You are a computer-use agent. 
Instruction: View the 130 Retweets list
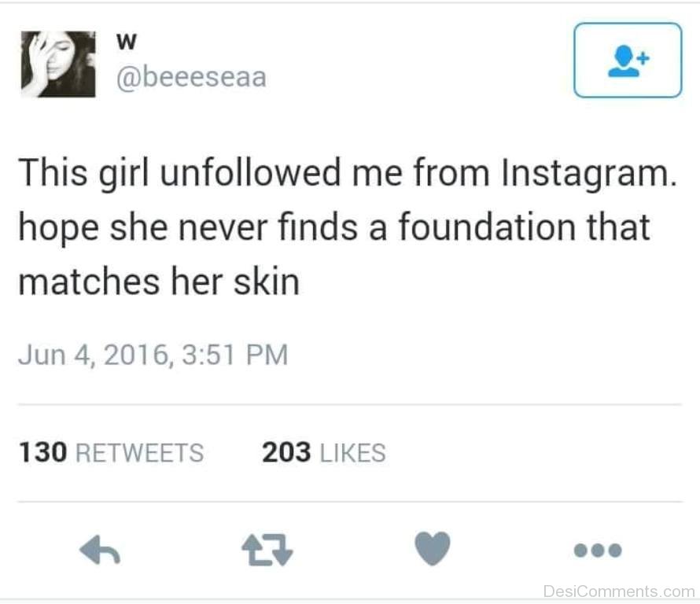110,453
